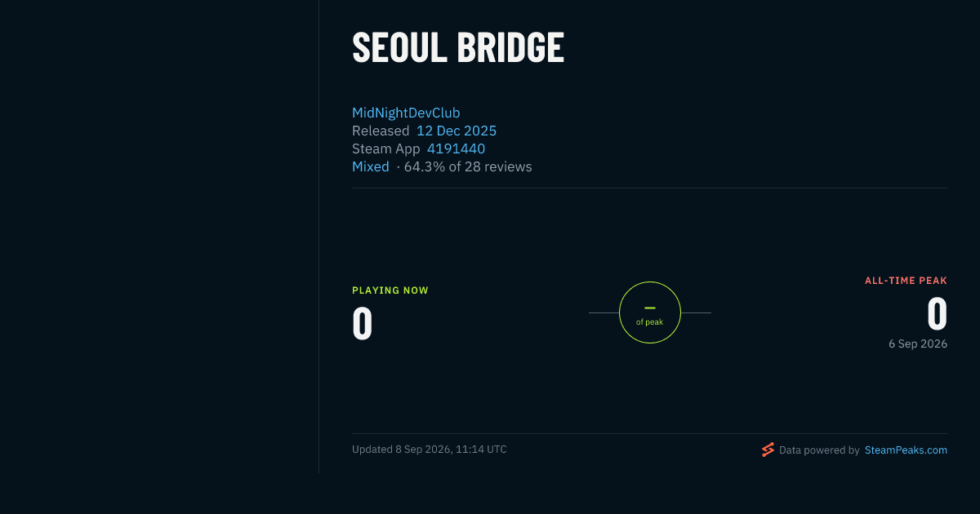The height and width of the screenshot is (514, 980).
Task: Open the SteamPeaks.com link
Action: 906,450
